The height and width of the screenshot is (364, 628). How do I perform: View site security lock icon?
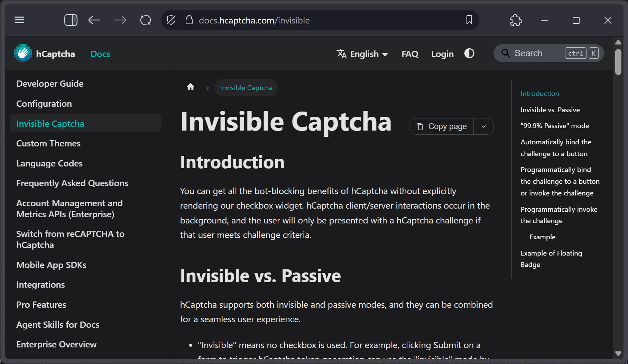pyautogui.click(x=189, y=20)
